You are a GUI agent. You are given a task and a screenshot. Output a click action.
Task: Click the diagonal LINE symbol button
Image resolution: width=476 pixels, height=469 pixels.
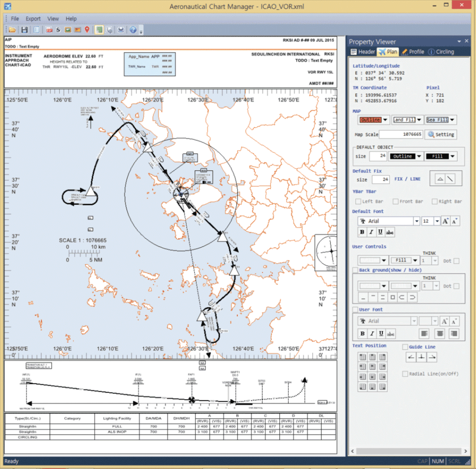click(x=451, y=179)
